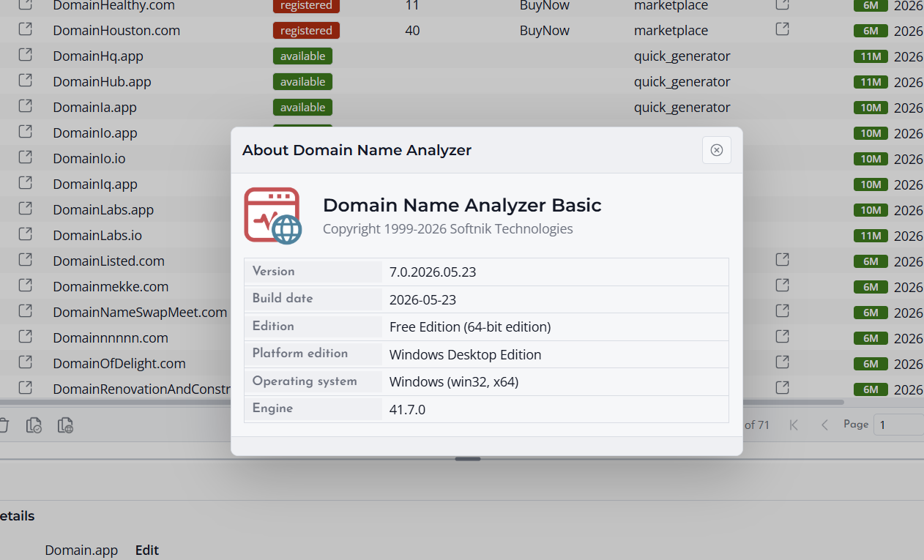Open link icon left of DomainHouston.com
The height and width of the screenshot is (560, 924).
(x=25, y=29)
